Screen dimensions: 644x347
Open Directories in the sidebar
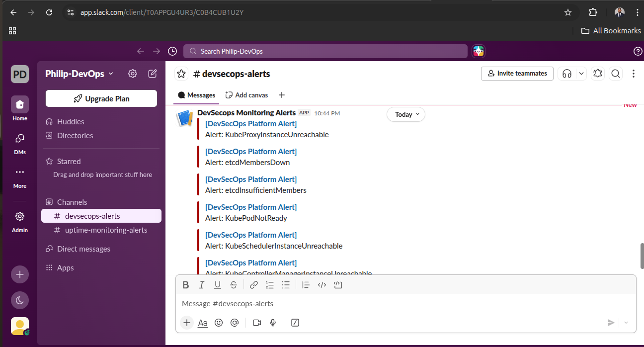pyautogui.click(x=75, y=135)
